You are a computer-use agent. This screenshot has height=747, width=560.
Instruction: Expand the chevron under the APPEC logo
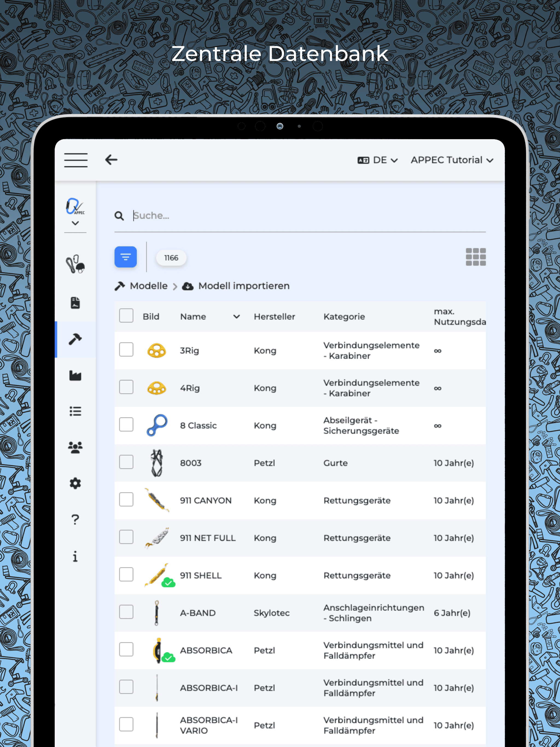point(75,223)
